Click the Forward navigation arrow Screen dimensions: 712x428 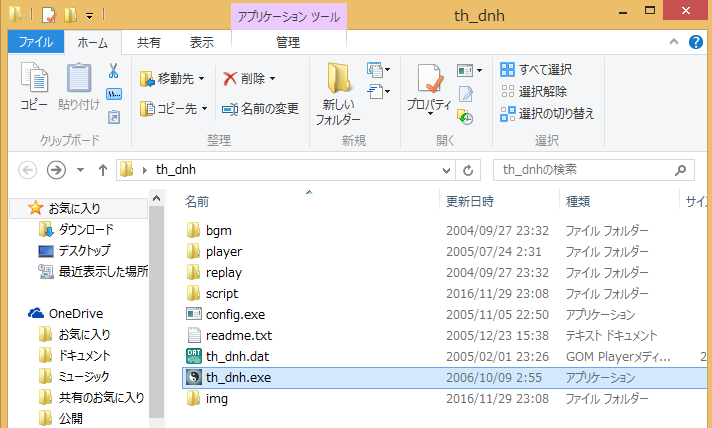pos(56,170)
